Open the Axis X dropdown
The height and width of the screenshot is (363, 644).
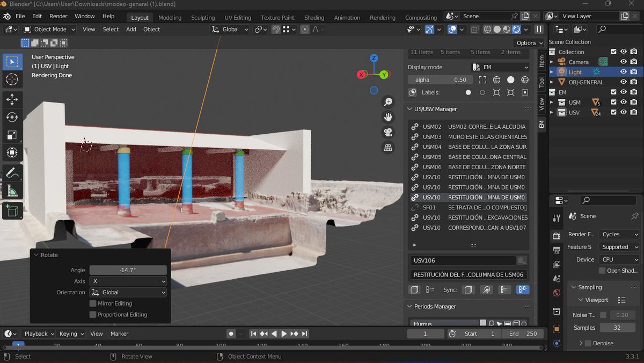pyautogui.click(x=128, y=281)
